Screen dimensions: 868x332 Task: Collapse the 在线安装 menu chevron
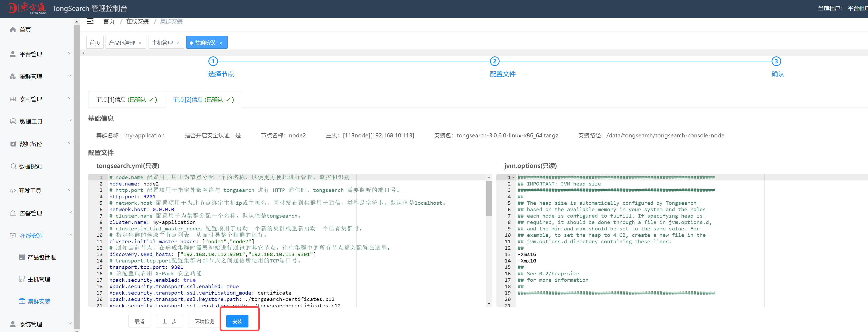(70, 235)
